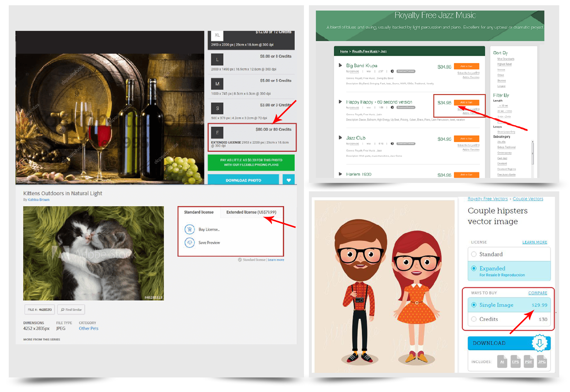Click the couple hipsters vector image
The image size is (570, 392).
384,286
